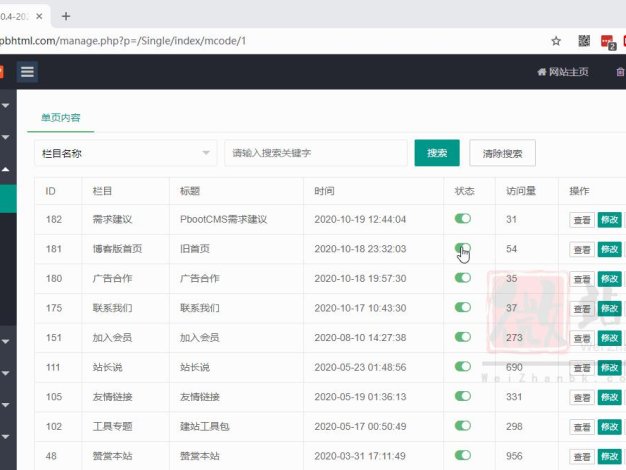Edit the 联系我们 row with 修改
The image size is (626, 470).
tap(609, 309)
